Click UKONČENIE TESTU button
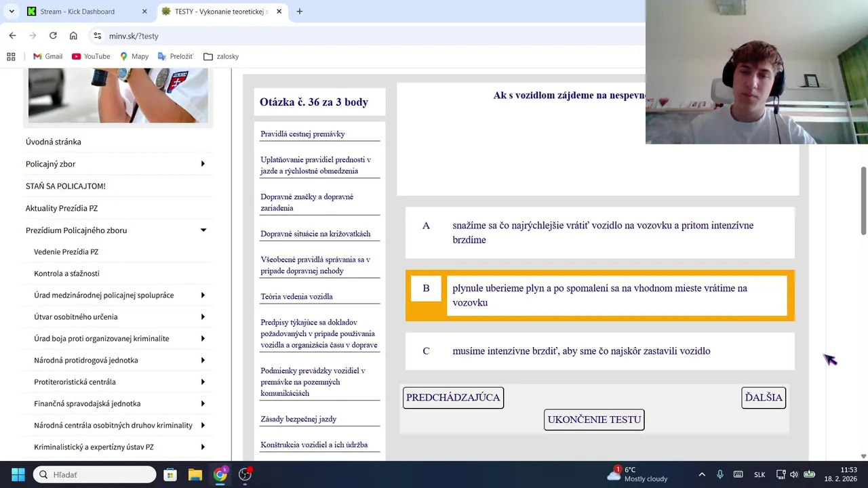This screenshot has height=488, width=868. (594, 420)
